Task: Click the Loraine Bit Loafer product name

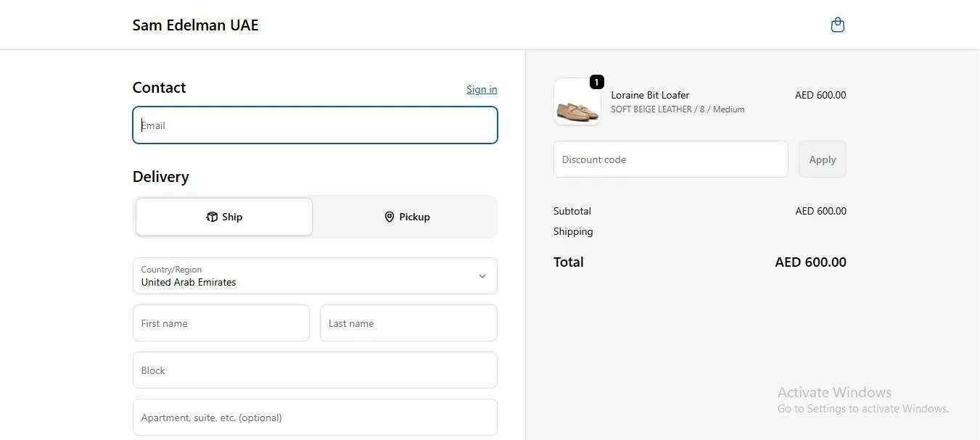Action: 650,95
